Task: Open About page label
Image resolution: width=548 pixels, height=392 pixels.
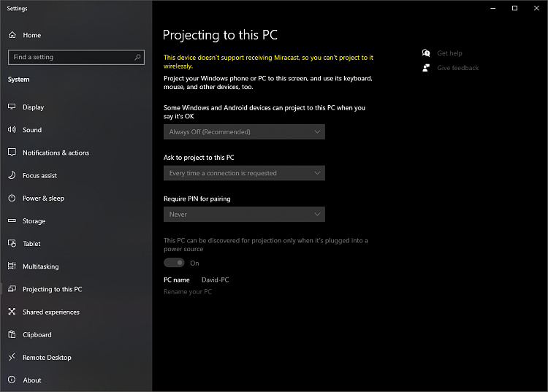Action: [32, 380]
